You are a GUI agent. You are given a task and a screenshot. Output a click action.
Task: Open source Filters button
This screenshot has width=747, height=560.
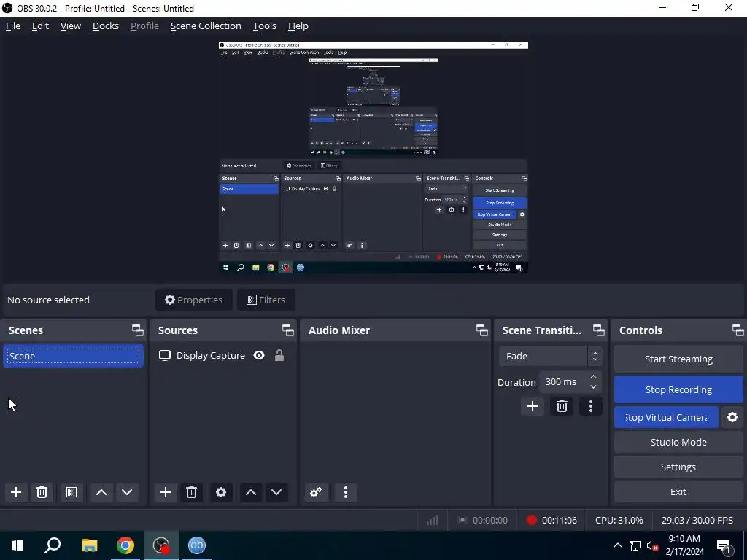click(x=266, y=300)
